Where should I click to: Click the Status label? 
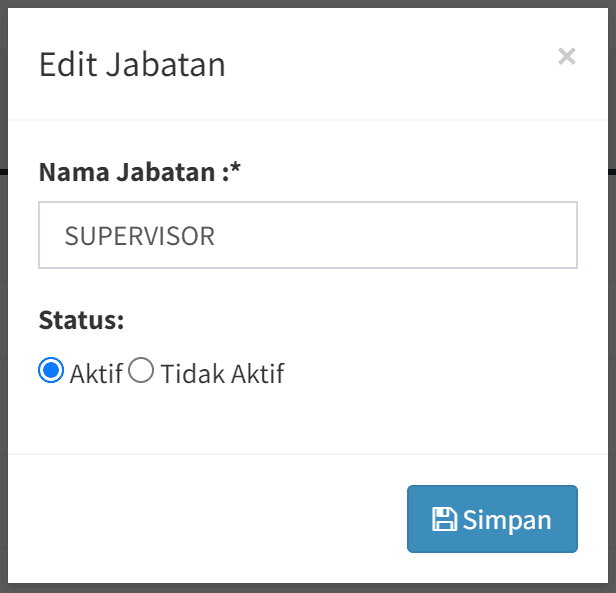pos(81,320)
